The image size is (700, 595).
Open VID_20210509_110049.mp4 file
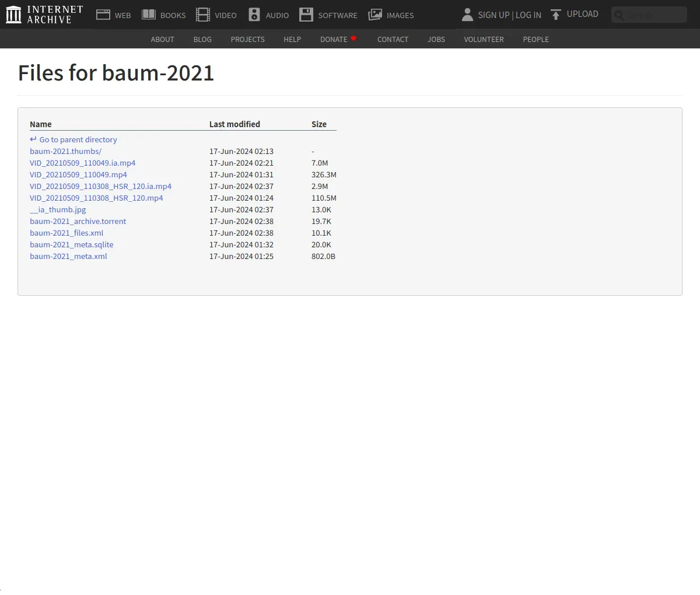coord(78,175)
